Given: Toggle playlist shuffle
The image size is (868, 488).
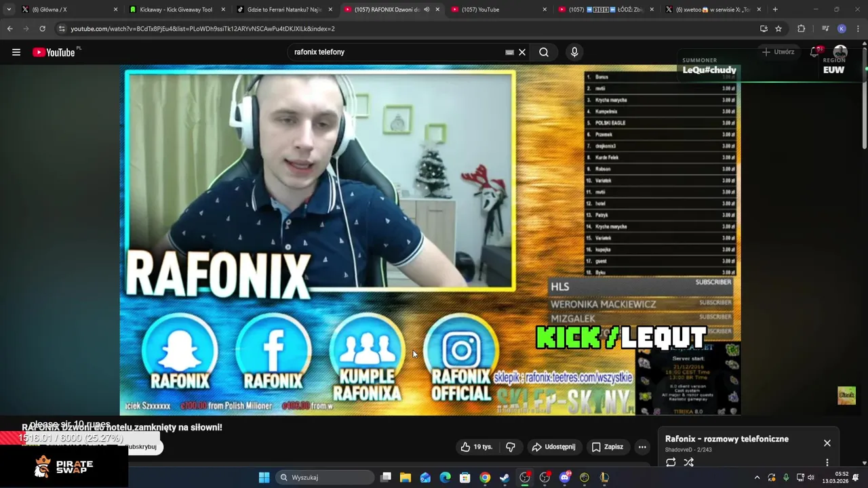Looking at the screenshot, I should (689, 462).
